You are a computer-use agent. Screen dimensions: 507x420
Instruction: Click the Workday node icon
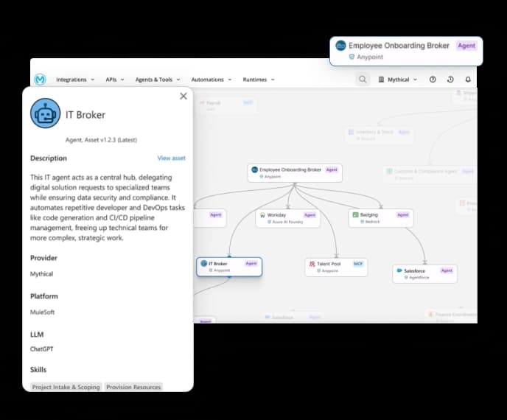(262, 215)
